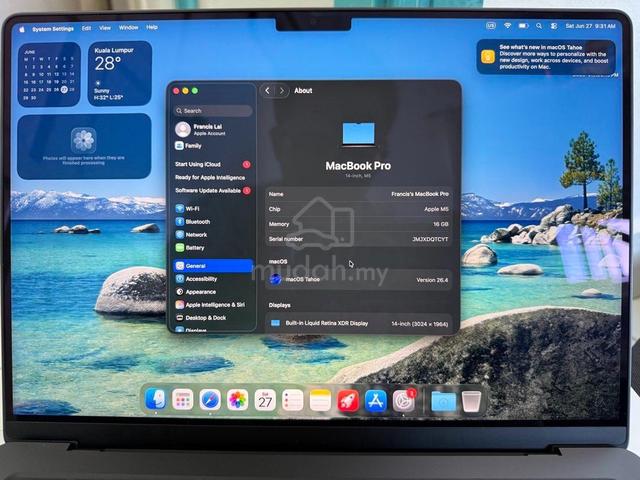Image resolution: width=640 pixels, height=480 pixels.
Task: Go back with the left chevron button
Action: pyautogui.click(x=267, y=91)
